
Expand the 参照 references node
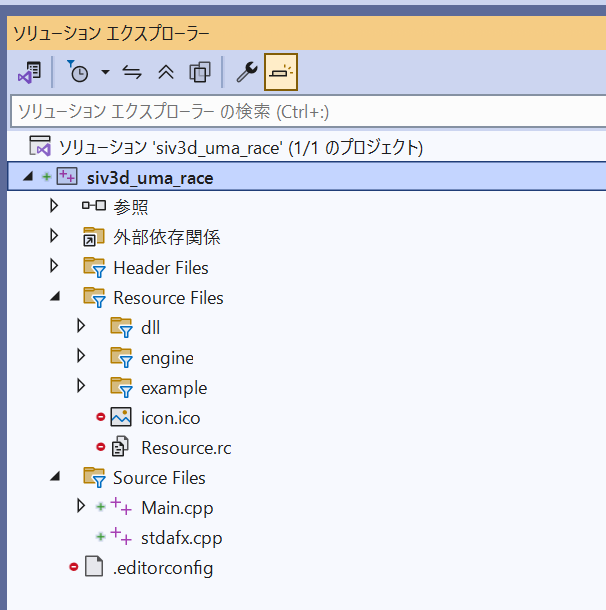[x=54, y=208]
